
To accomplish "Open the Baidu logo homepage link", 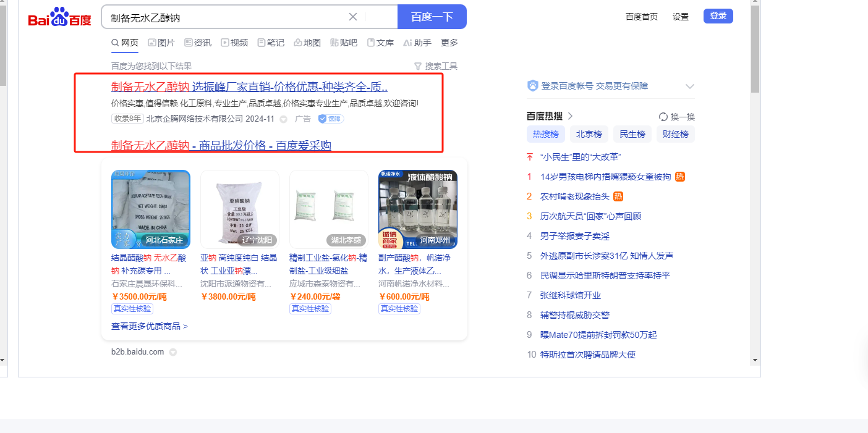I will click(x=59, y=17).
